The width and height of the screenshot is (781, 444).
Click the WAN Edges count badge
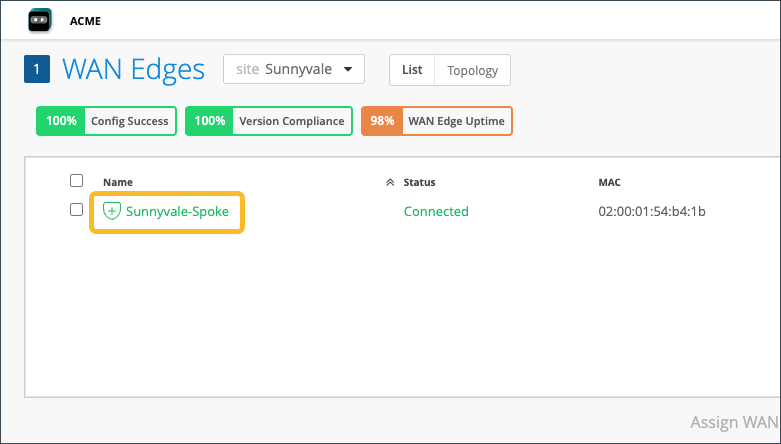(x=36, y=69)
